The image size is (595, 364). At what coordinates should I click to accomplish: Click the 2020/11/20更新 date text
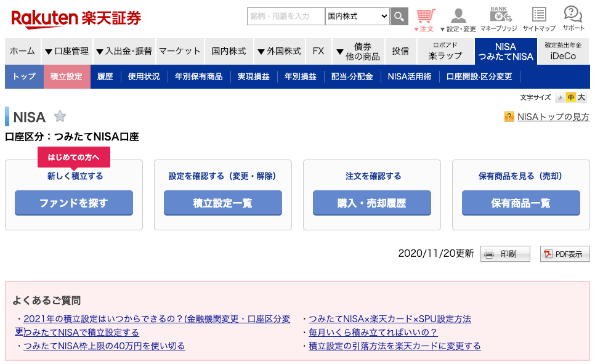pos(436,254)
